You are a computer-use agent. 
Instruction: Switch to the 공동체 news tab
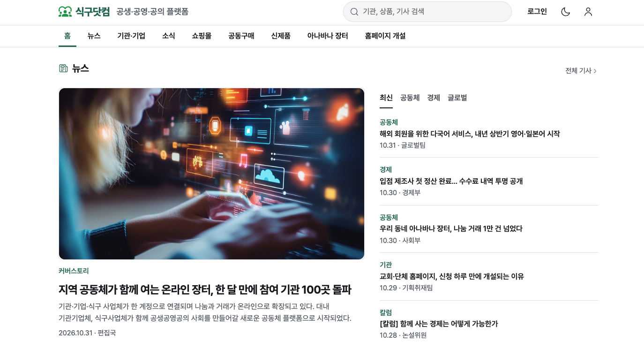coord(410,98)
